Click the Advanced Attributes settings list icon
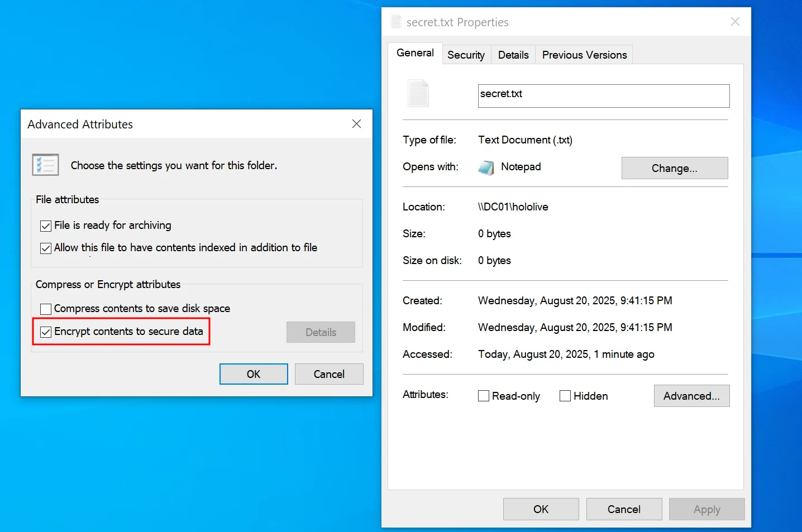The height and width of the screenshot is (532, 802). click(46, 165)
